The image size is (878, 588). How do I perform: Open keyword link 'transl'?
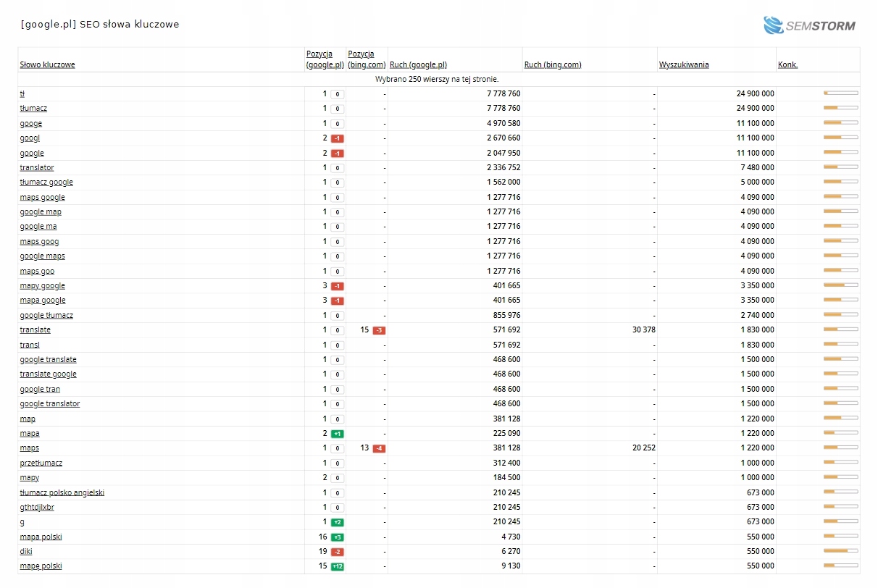coord(30,345)
